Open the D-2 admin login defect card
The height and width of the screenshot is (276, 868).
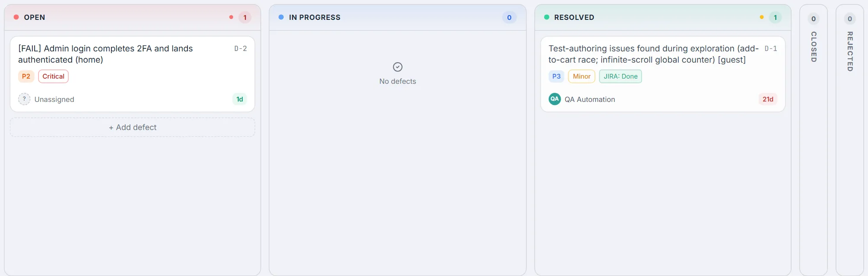pyautogui.click(x=132, y=74)
